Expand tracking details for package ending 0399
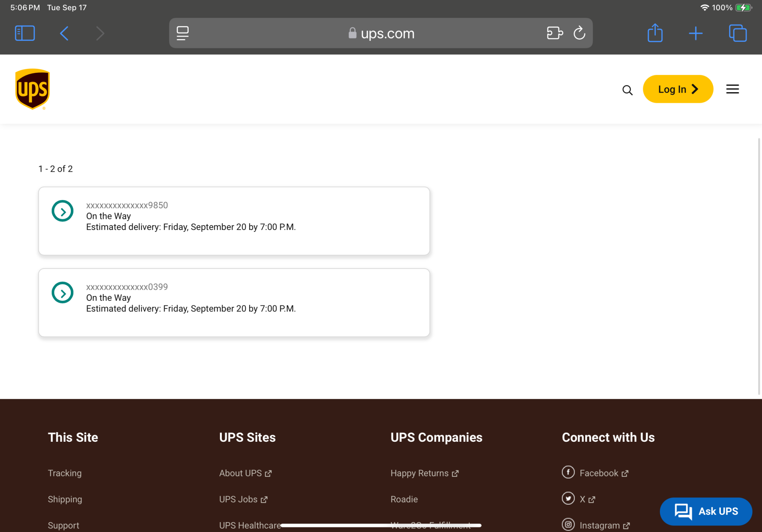Screen dimensions: 762x532 [62, 292]
